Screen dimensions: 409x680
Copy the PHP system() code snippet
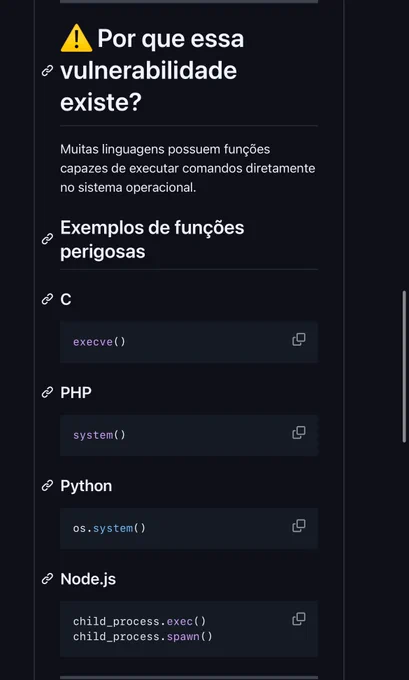tap(298, 432)
